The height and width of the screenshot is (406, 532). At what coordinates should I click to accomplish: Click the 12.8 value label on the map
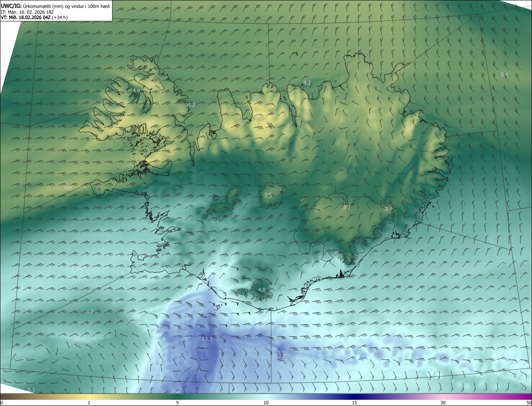point(281,356)
